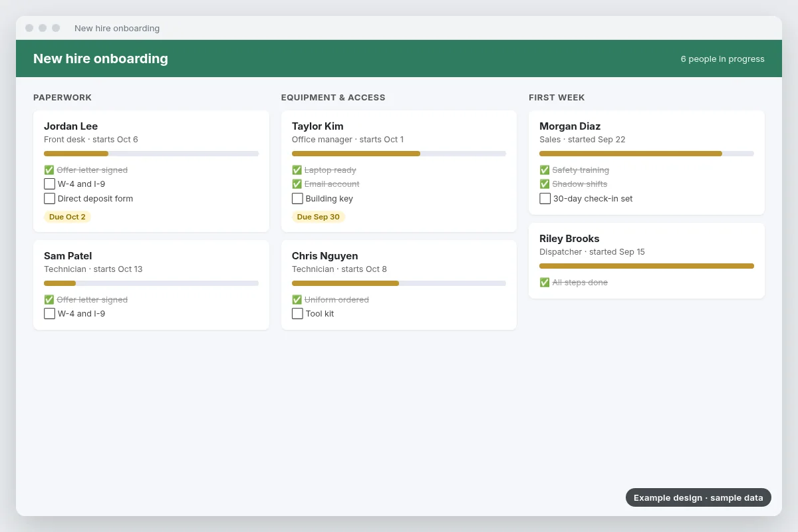Viewport: 798px width, 532px height.
Task: Open the Sam Patel card title
Action: (68, 256)
